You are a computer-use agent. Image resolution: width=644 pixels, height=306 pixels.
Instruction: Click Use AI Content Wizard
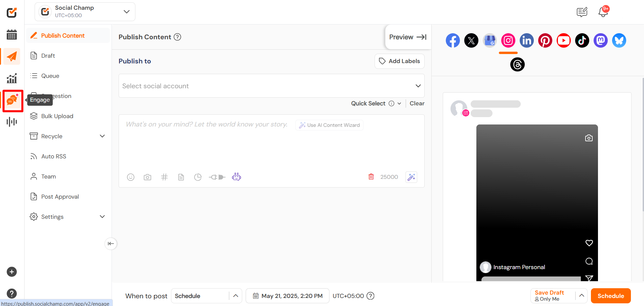pyautogui.click(x=329, y=125)
